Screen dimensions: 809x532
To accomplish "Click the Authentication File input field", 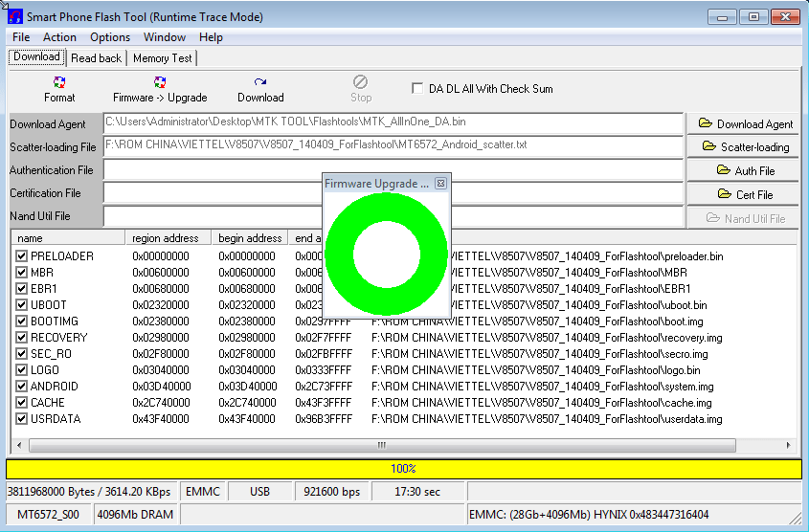I will pos(211,170).
